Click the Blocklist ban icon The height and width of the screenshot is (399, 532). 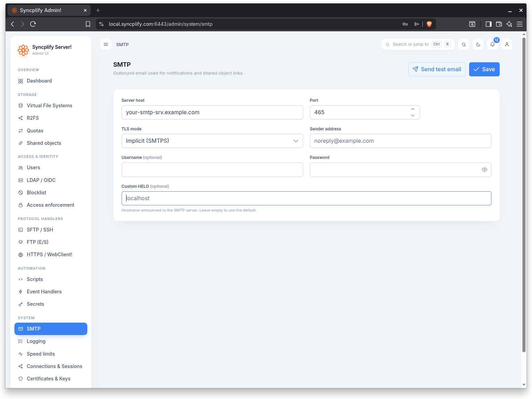tap(21, 193)
